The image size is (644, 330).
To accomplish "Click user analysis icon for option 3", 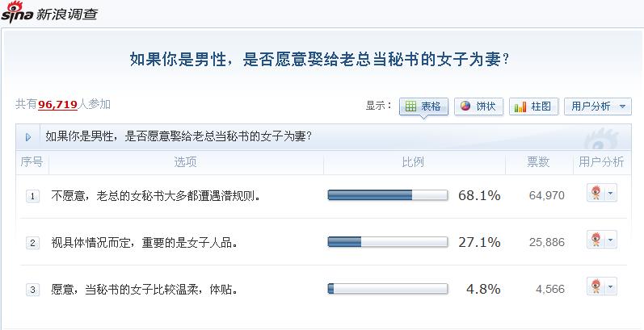I will coord(595,287).
